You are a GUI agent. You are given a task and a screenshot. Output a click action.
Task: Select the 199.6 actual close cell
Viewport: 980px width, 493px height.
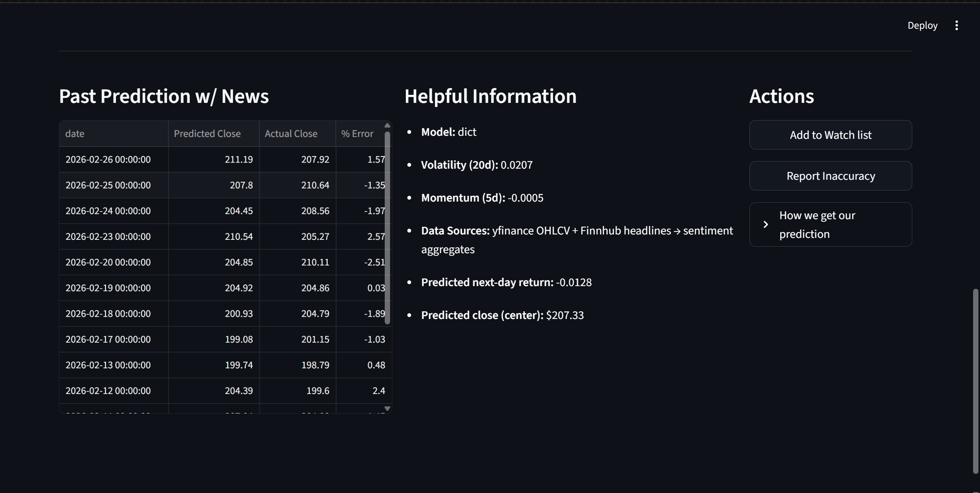click(297, 391)
